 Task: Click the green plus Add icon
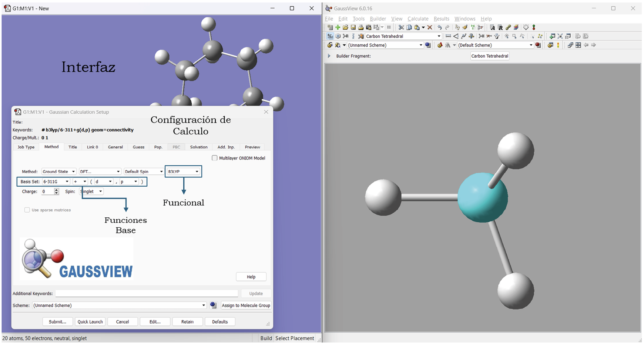coord(338,27)
